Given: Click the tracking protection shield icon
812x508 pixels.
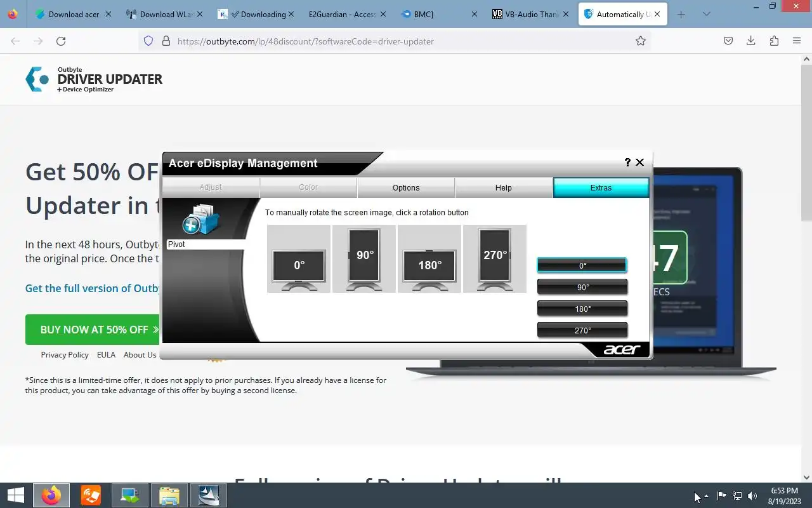Looking at the screenshot, I should point(148,41).
